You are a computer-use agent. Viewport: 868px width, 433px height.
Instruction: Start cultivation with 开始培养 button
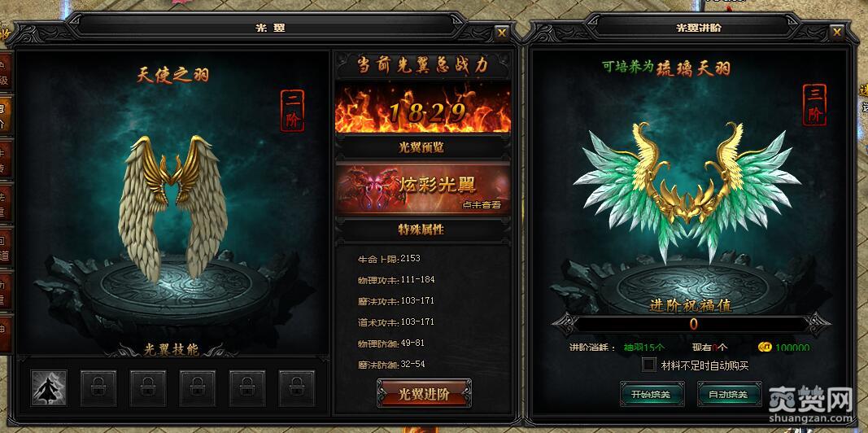[x=652, y=394]
